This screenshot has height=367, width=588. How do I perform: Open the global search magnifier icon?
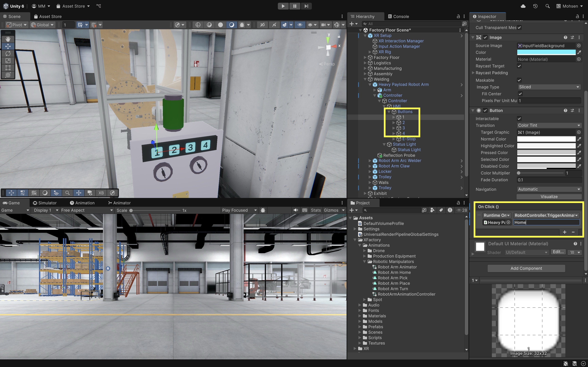pos(548,6)
